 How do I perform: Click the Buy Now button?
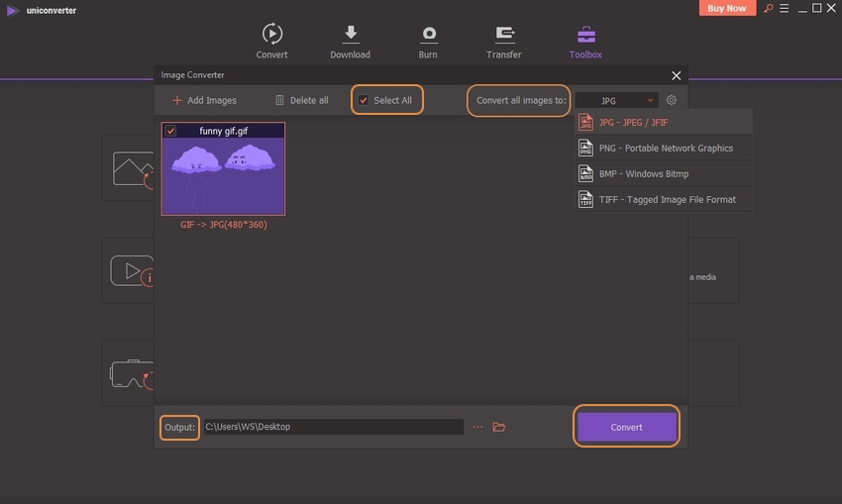(728, 9)
